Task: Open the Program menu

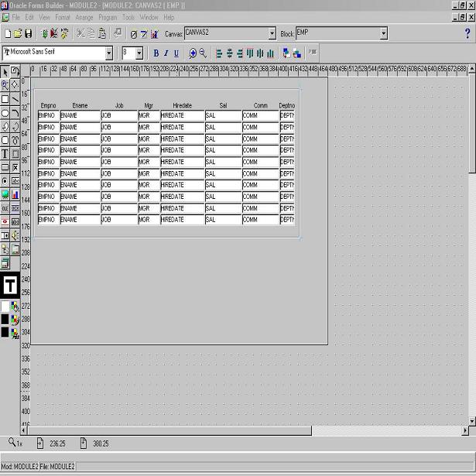Action: (108, 17)
